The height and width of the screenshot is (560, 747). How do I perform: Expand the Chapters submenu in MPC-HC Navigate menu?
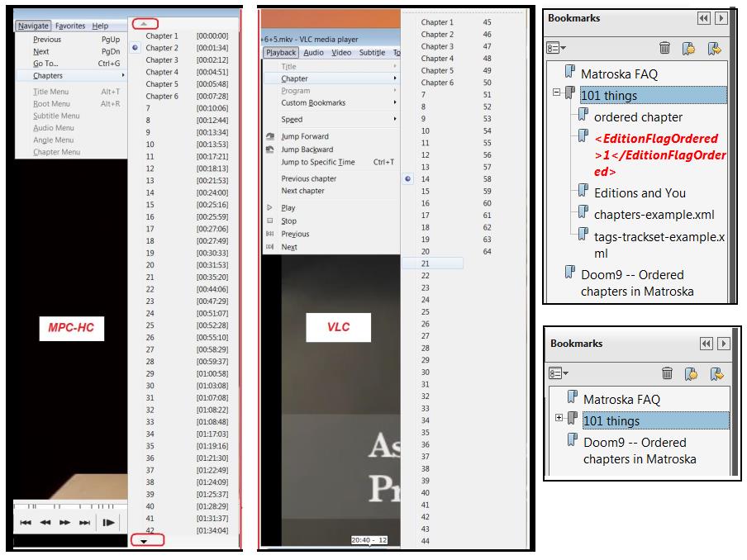pos(71,76)
